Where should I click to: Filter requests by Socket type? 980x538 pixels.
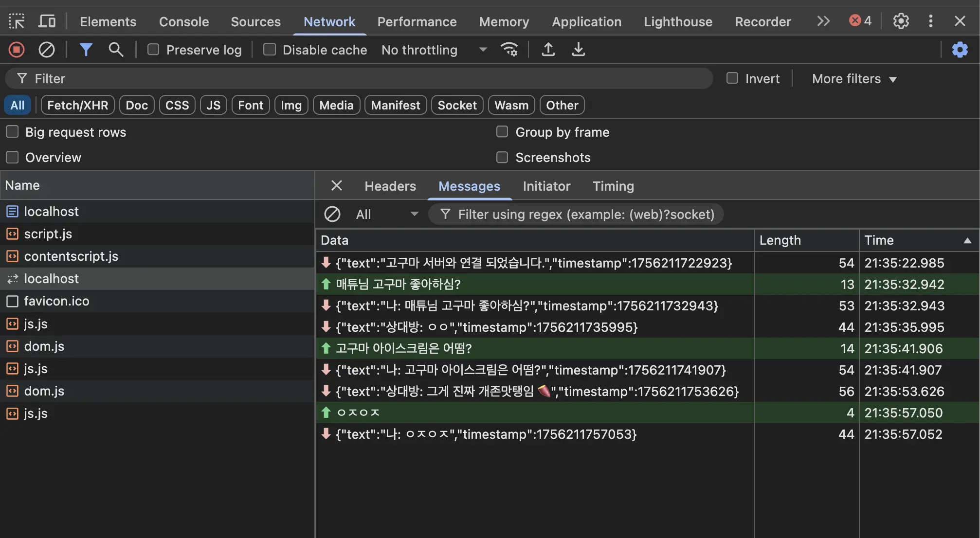click(x=456, y=105)
